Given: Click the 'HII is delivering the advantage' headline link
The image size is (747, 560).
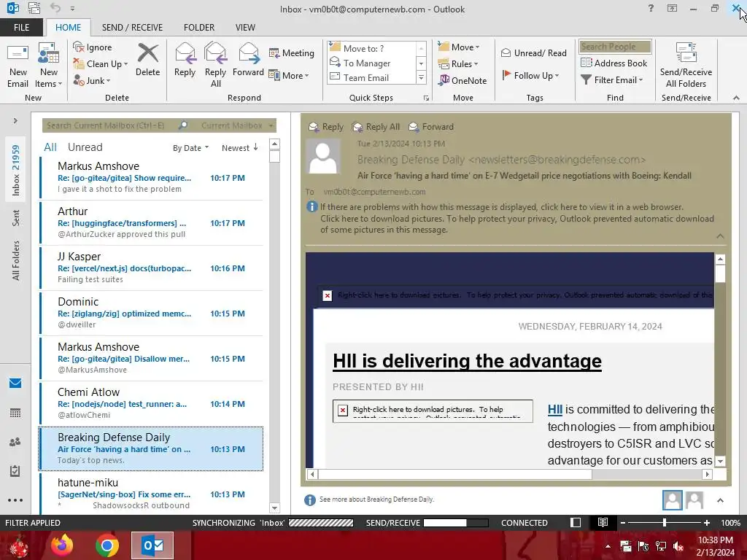Looking at the screenshot, I should 467,361.
